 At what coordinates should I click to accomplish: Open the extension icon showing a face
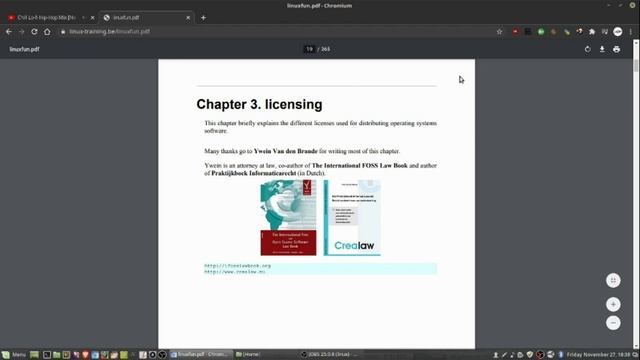pyautogui.click(x=579, y=31)
